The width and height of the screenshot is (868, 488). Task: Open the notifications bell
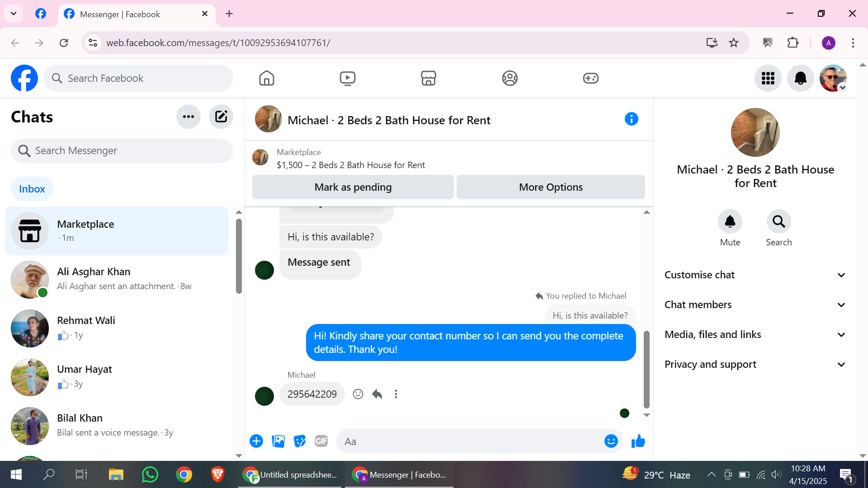(800, 78)
